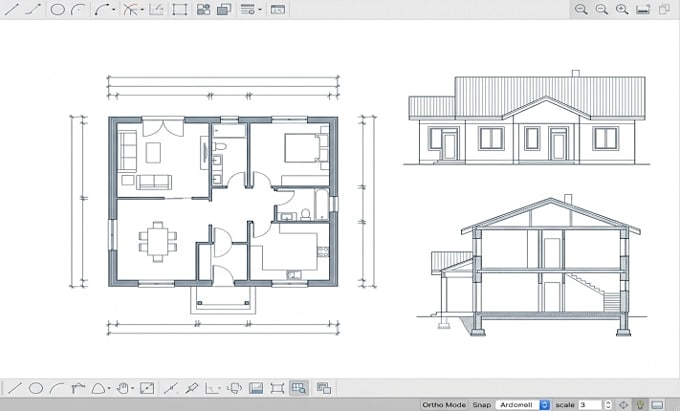Open the shape tool dropdown arrow in bottom toolbar
Screen dimensions: 680x411
point(109,388)
